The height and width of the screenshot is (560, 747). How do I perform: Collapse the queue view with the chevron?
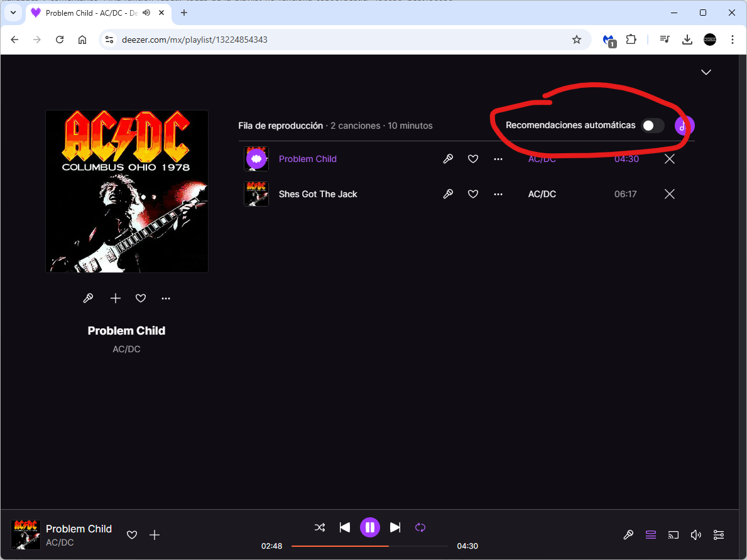tap(706, 72)
